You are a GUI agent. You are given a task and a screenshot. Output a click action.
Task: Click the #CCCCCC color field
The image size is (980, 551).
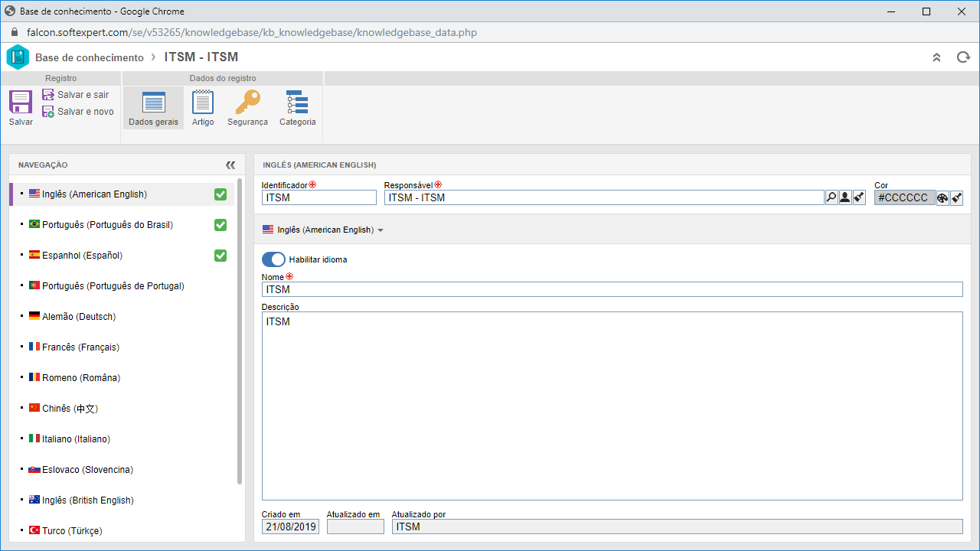(905, 197)
